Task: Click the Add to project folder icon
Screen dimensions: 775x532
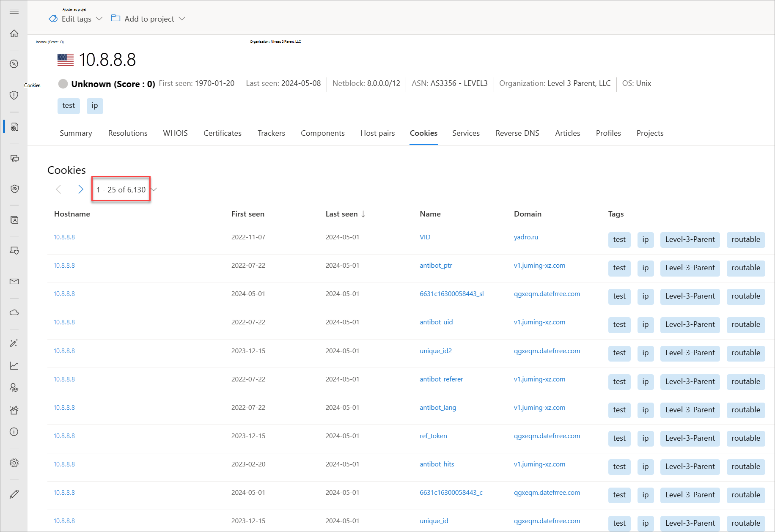Action: [115, 18]
